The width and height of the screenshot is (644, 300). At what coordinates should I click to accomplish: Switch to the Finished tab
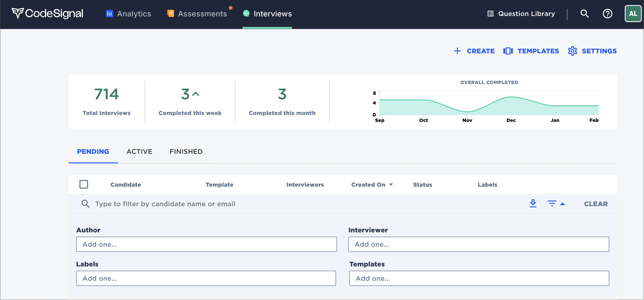pyautogui.click(x=186, y=151)
